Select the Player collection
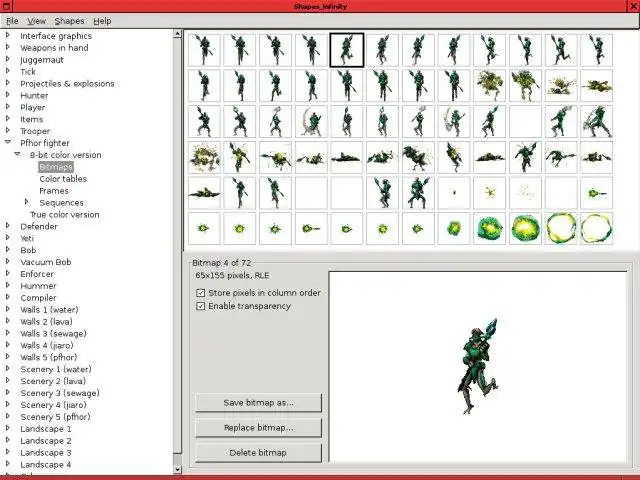The image size is (640, 480). pos(33,107)
